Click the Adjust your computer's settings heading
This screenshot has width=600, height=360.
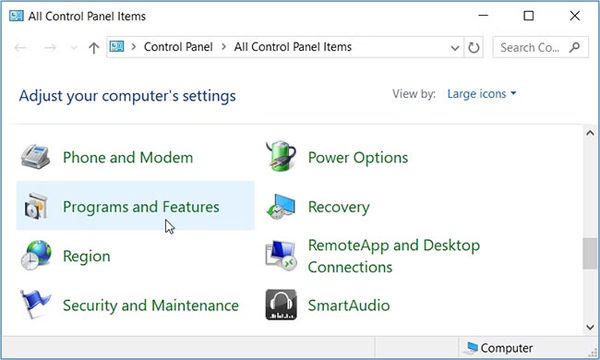coord(127,96)
